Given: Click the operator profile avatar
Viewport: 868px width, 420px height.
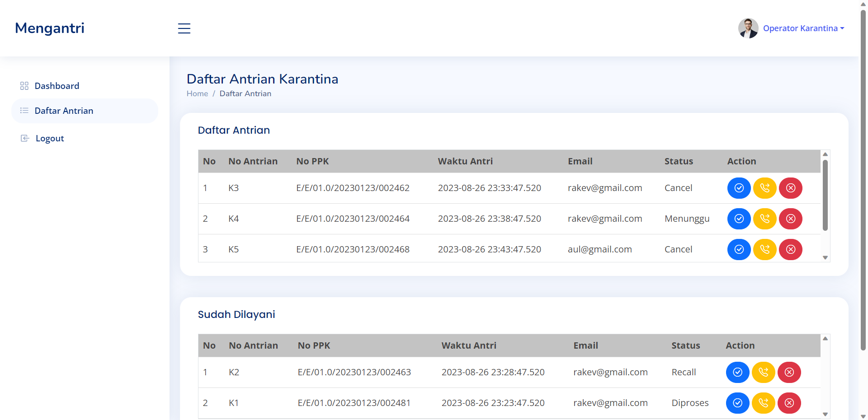Looking at the screenshot, I should coord(748,28).
